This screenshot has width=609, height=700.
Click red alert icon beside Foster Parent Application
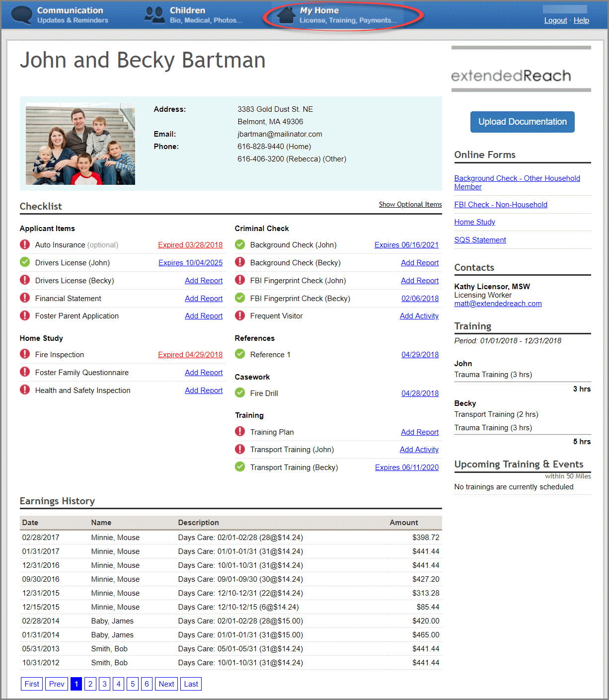coord(25,315)
